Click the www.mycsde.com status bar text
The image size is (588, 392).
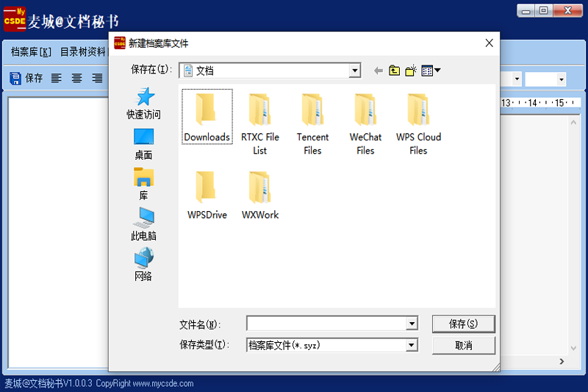coord(163,383)
